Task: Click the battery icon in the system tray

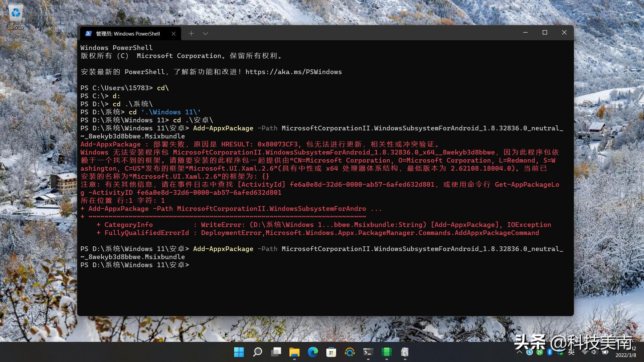Action: [x=605, y=353]
